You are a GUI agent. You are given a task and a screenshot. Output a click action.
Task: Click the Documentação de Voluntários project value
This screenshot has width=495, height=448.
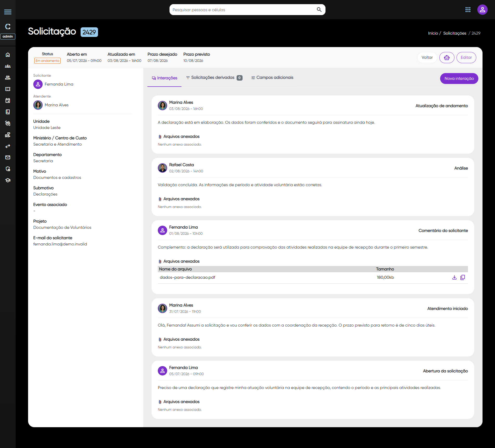62,228
